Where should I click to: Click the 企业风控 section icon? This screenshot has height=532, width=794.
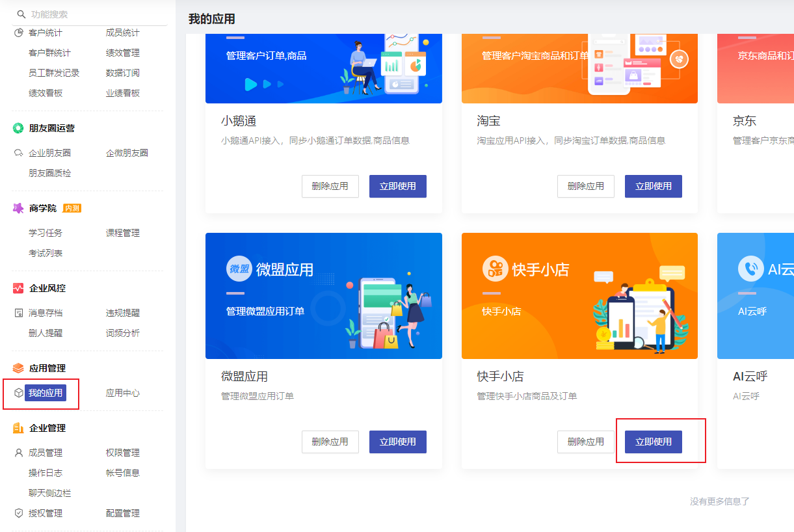(x=18, y=288)
